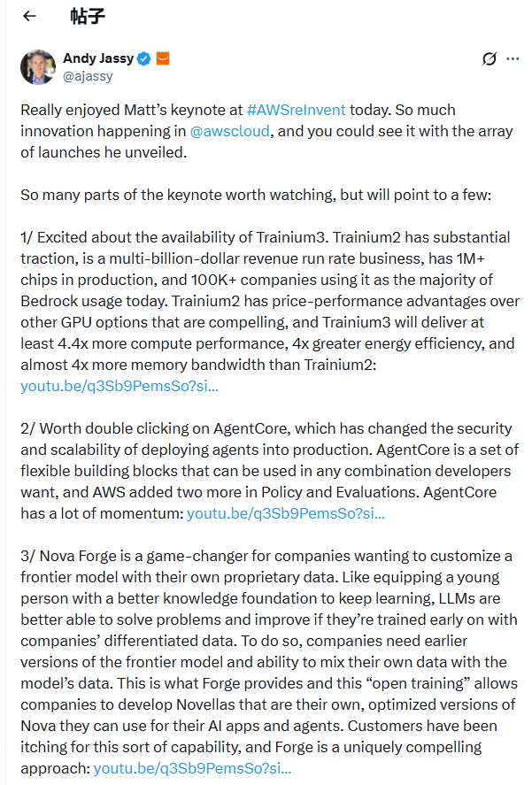This screenshot has width=532, height=785.
Task: Open Andy Jassy's profile picture
Action: (x=37, y=67)
